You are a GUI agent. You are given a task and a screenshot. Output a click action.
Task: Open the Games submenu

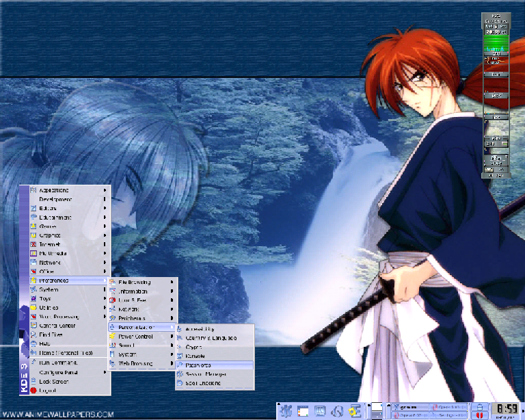(70, 226)
